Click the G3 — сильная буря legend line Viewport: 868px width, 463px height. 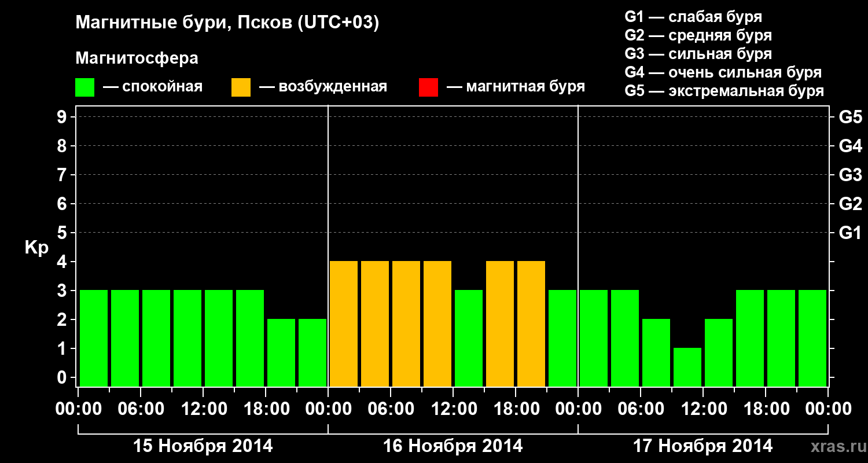[x=698, y=54]
